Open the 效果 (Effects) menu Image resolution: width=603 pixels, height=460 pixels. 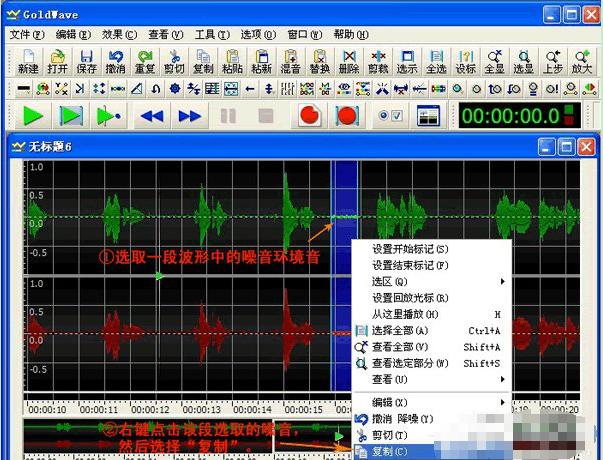119,34
